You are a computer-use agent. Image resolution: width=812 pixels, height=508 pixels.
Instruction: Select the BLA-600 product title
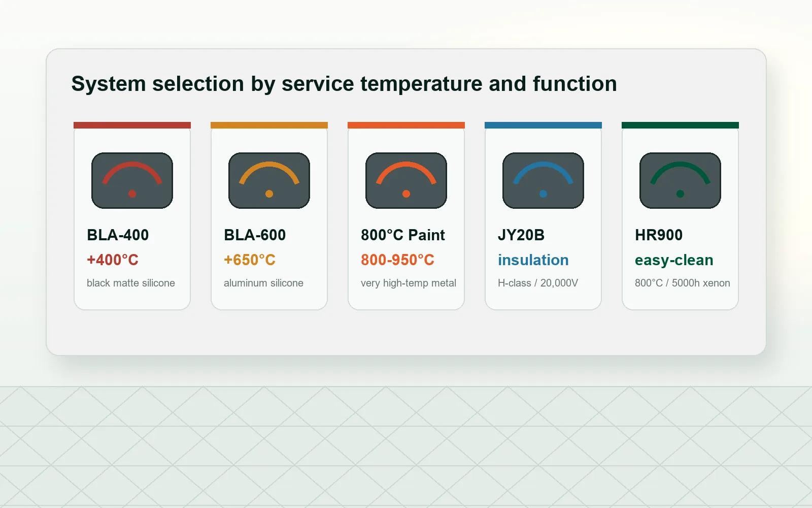(255, 235)
